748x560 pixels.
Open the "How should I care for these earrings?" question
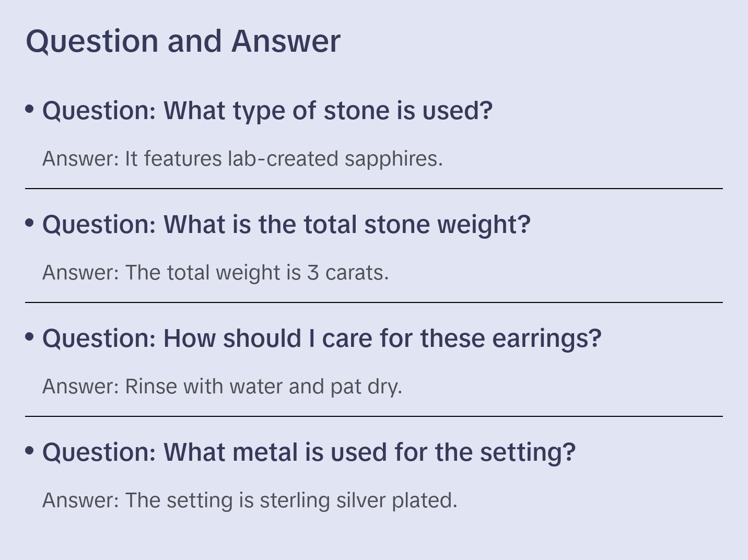[x=322, y=339]
